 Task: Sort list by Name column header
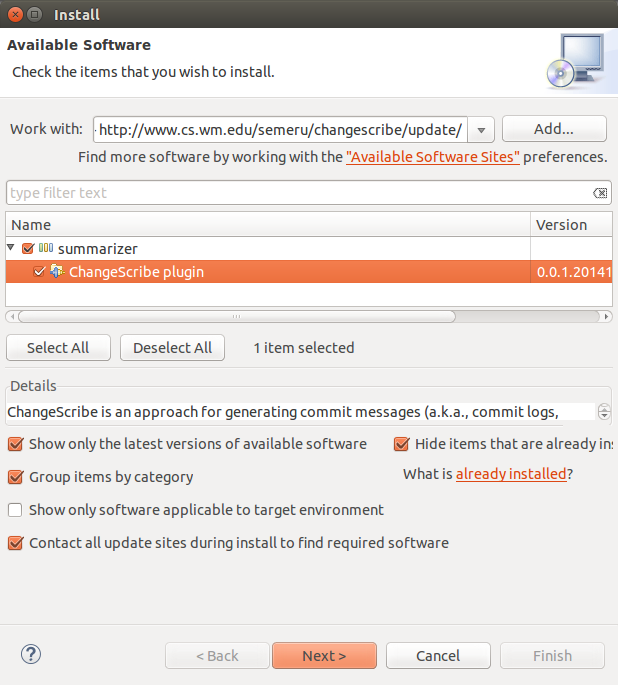[x=267, y=225]
